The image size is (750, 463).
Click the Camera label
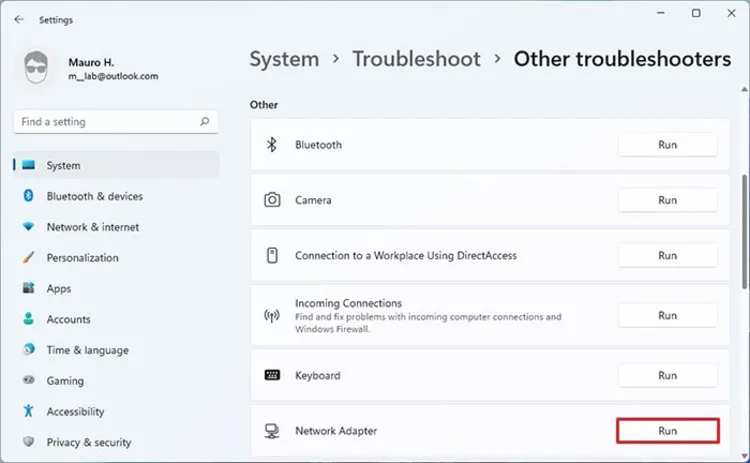pyautogui.click(x=313, y=200)
